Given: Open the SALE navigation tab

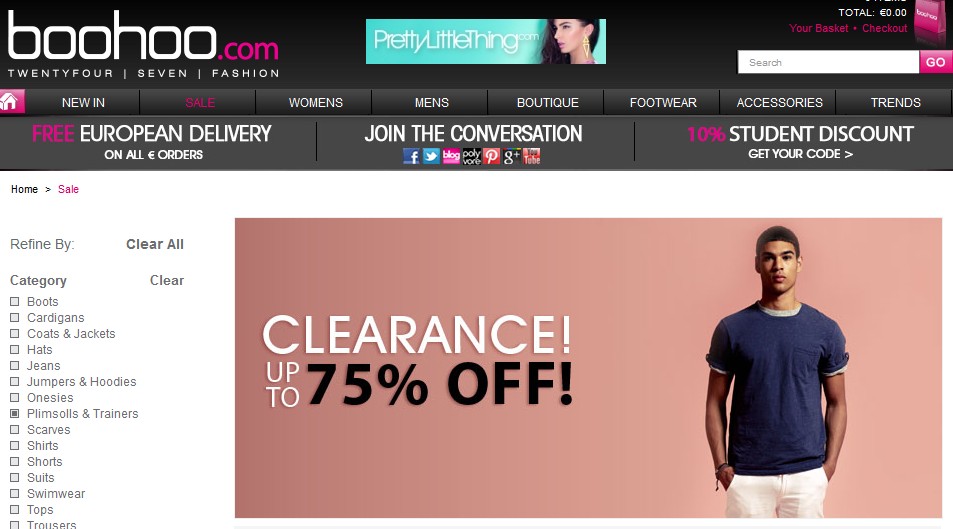Looking at the screenshot, I should click(x=200, y=103).
